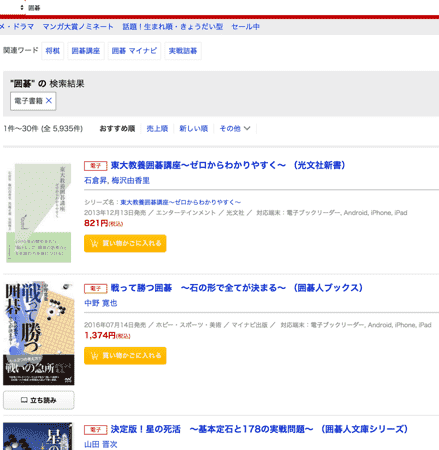Click the 戦って勝つ囲碁 book cover thumbnail
The height and width of the screenshot is (450, 439).
tap(39, 333)
